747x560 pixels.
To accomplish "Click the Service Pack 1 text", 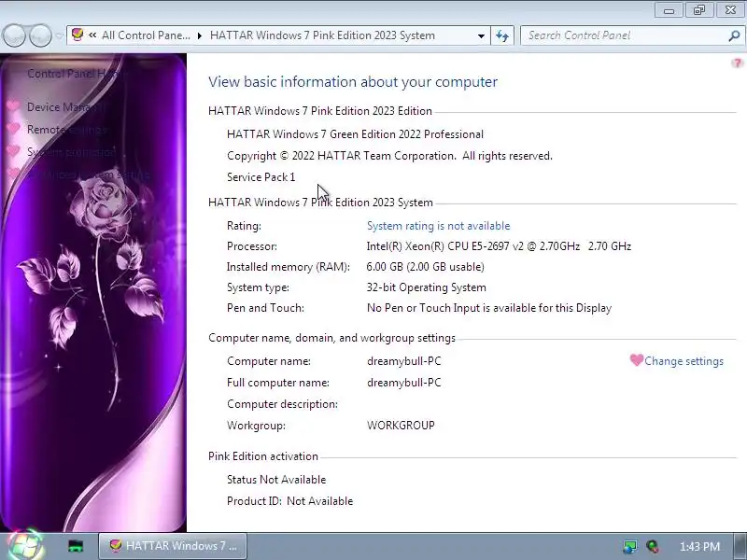I will point(261,177).
